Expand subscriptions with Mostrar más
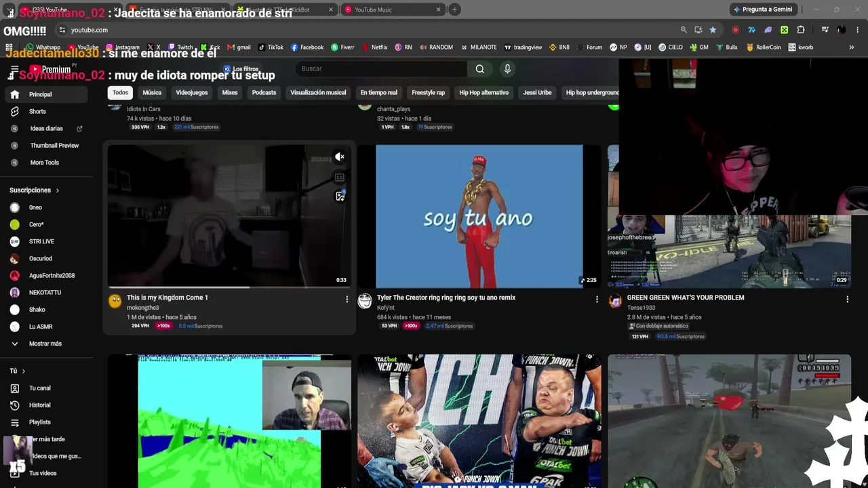The width and height of the screenshot is (868, 488). coord(45,344)
